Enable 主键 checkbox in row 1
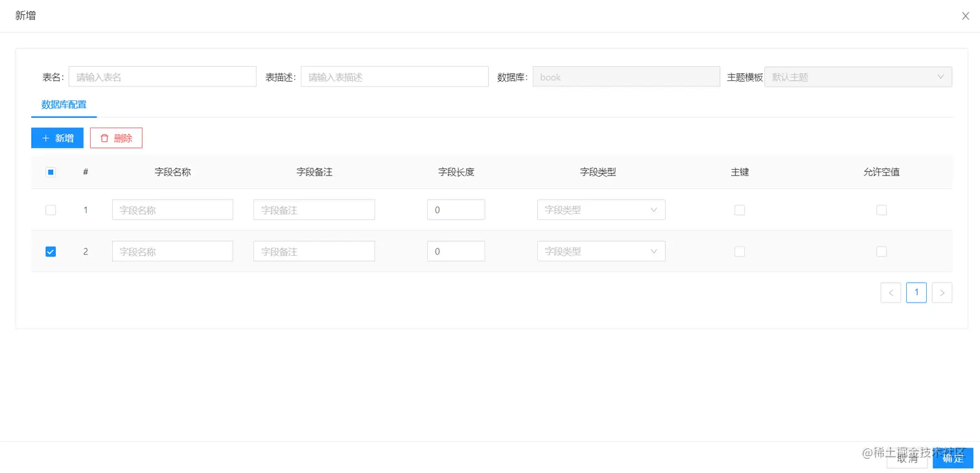The height and width of the screenshot is (473, 980). [740, 210]
